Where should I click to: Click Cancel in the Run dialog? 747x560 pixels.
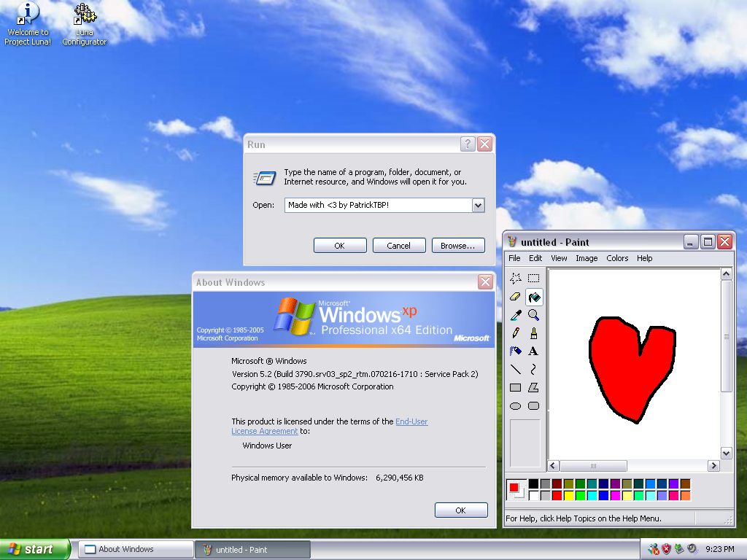pos(399,246)
